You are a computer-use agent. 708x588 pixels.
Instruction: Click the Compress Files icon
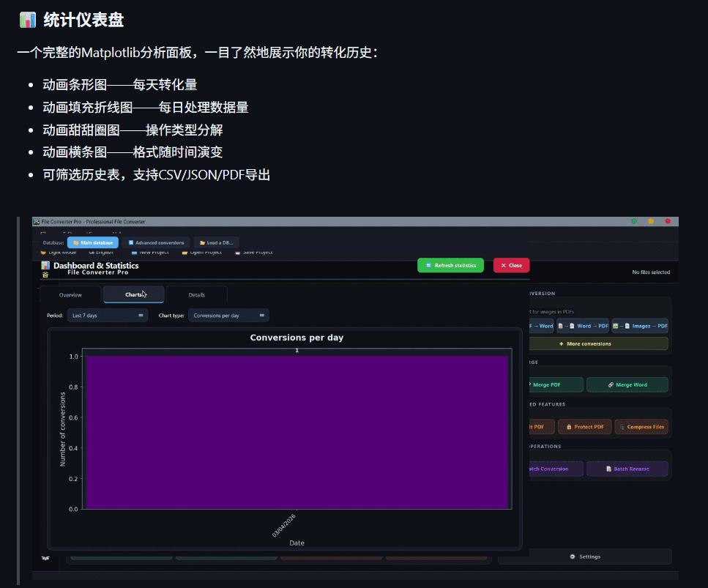622,427
